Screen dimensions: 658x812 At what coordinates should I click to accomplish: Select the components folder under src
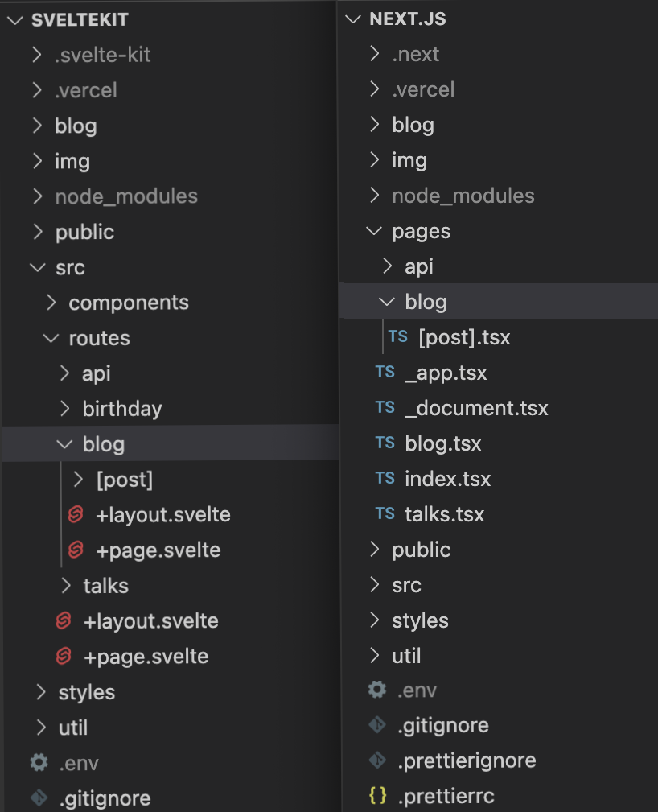point(128,303)
